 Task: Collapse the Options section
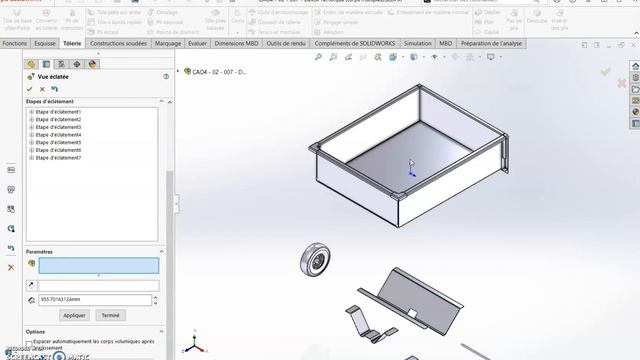coord(162,331)
